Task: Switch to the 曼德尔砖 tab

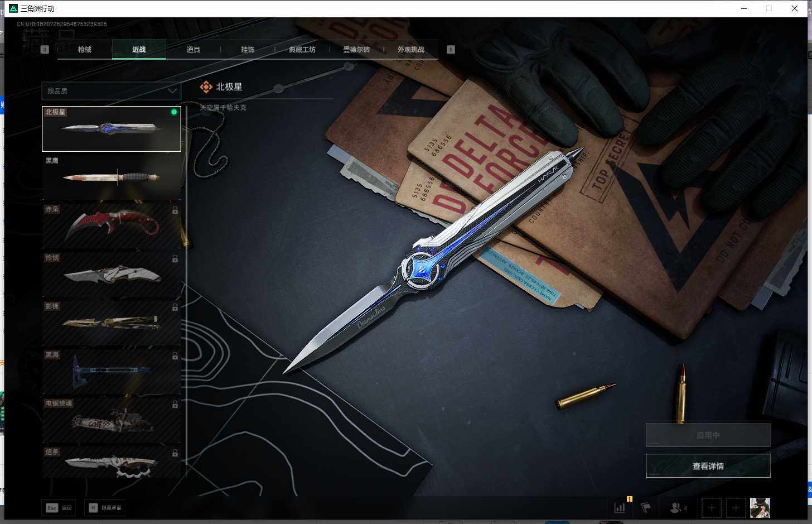Action: [x=356, y=50]
